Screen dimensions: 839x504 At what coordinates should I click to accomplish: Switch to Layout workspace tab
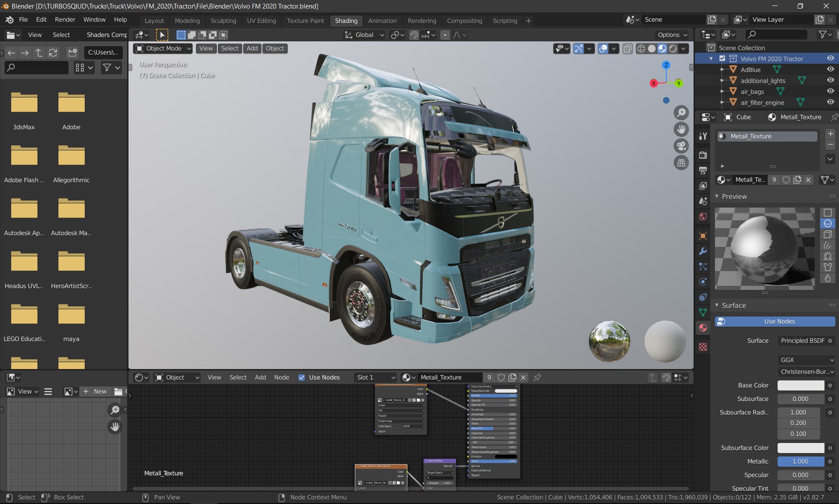tap(154, 21)
